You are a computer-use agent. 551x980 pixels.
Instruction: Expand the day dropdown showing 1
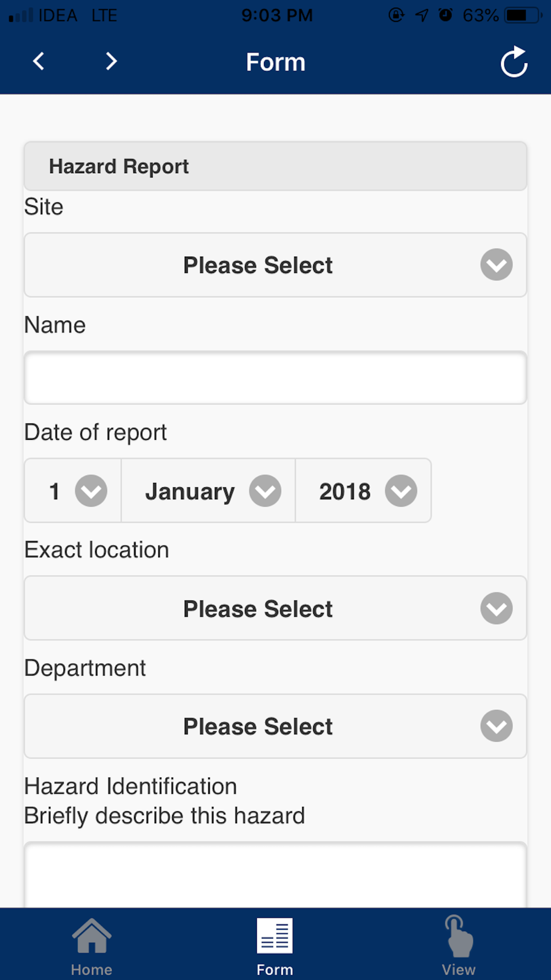click(x=73, y=491)
